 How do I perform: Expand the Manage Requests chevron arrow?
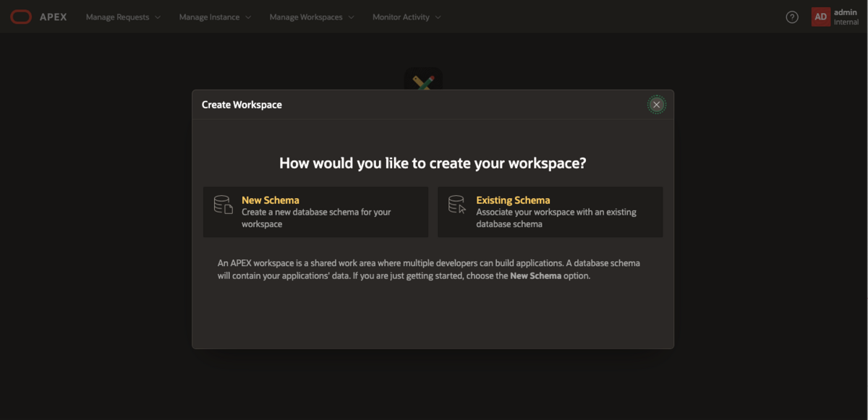pyautogui.click(x=158, y=17)
